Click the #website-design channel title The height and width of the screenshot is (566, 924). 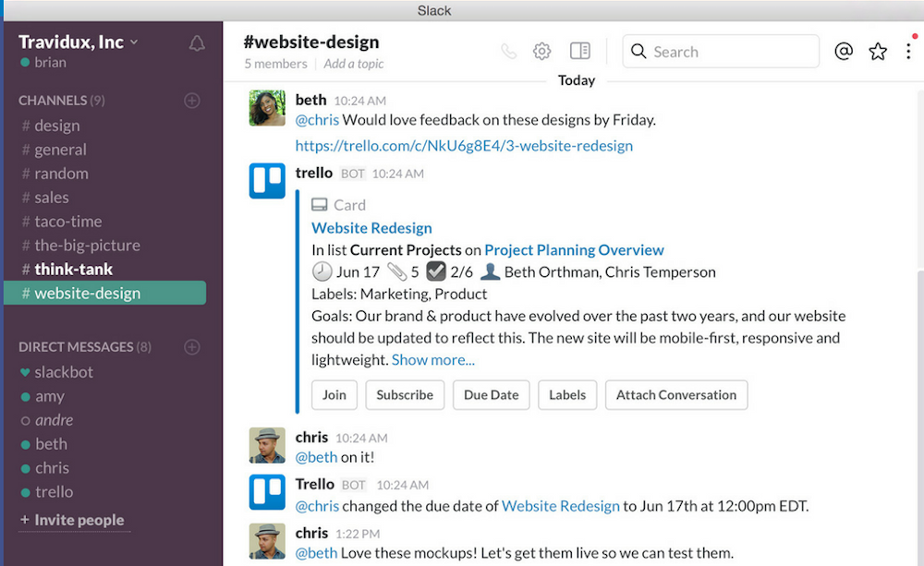pos(311,42)
